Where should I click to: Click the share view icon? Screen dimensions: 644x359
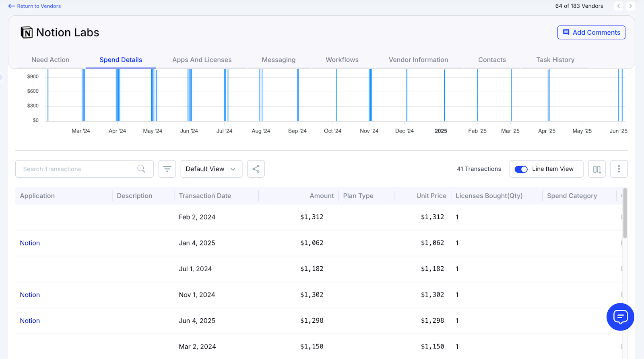(x=256, y=169)
